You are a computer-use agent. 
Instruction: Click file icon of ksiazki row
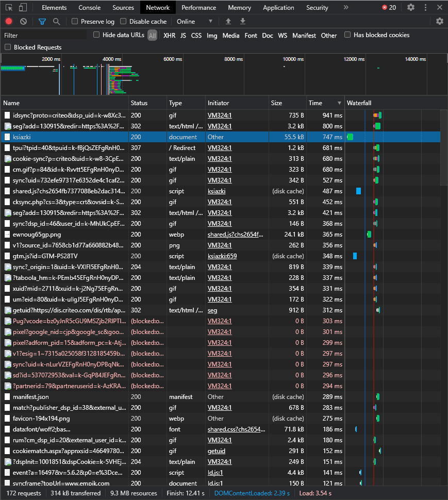[x=7, y=137]
